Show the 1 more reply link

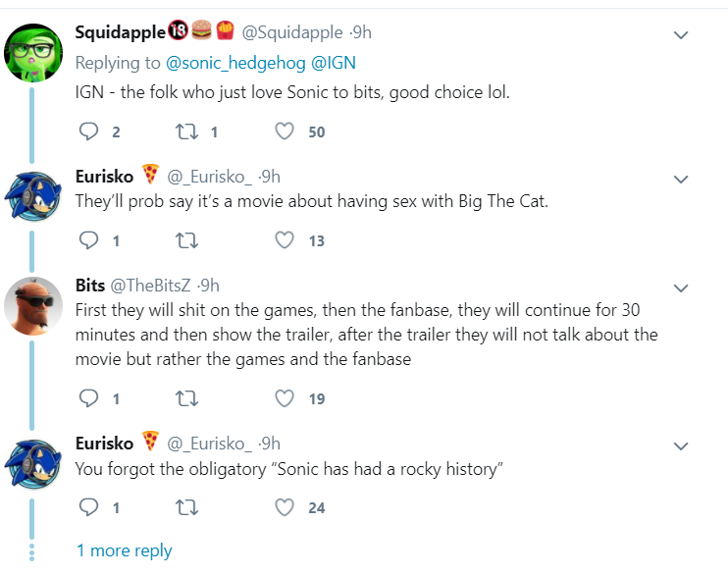tap(124, 550)
